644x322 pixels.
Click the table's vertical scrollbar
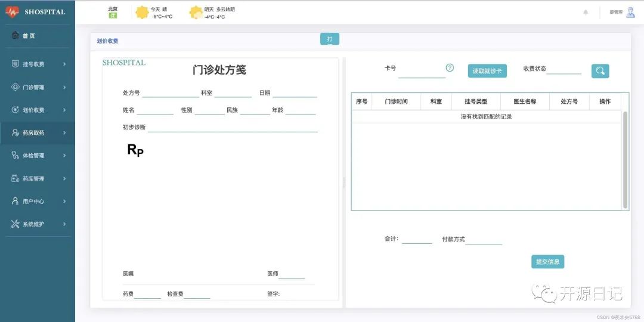(x=625, y=159)
